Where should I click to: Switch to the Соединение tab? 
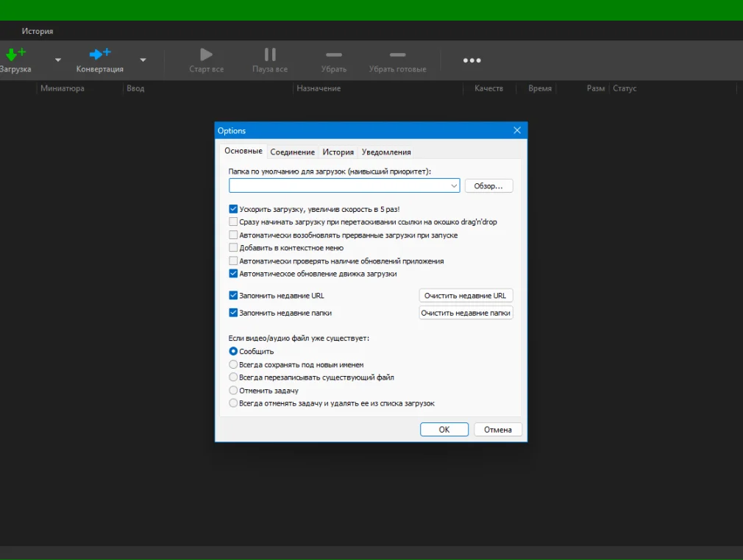point(292,152)
